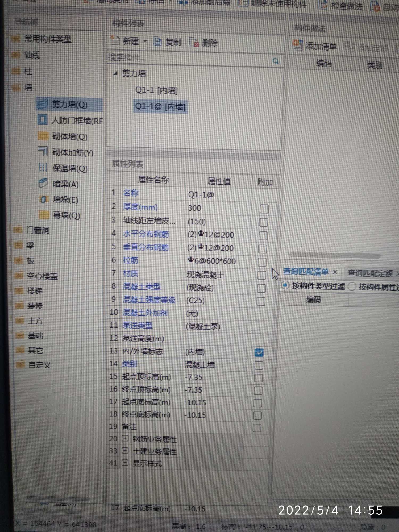Select the 暗梁(A) hidden beam icon
399x532 pixels.
coord(43,183)
